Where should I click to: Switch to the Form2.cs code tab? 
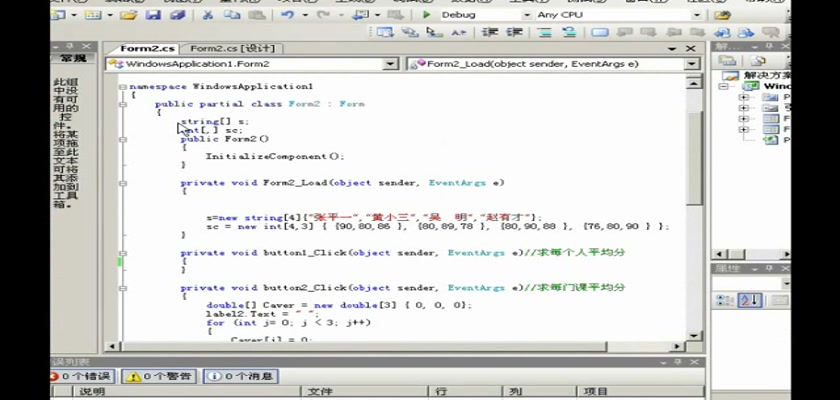pos(147,48)
